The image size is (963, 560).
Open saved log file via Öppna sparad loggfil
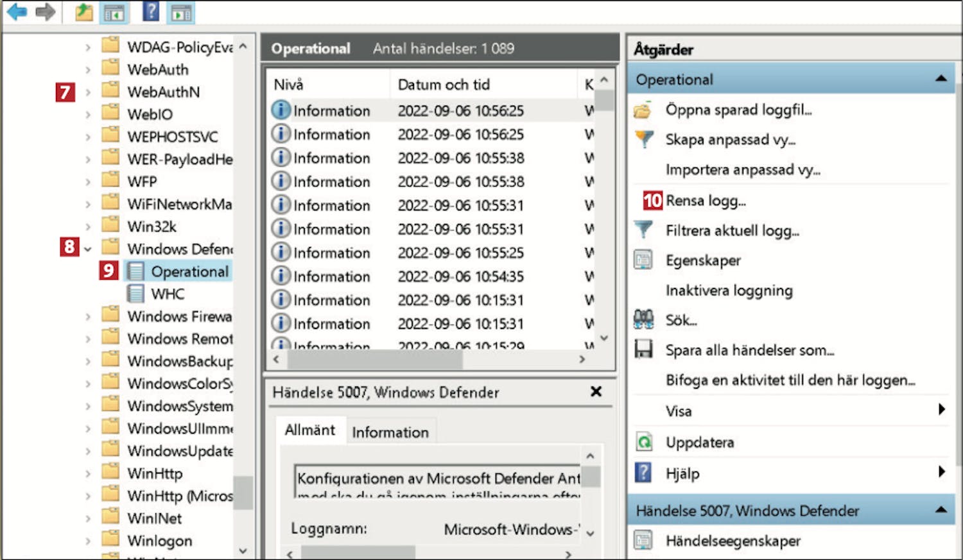point(738,110)
